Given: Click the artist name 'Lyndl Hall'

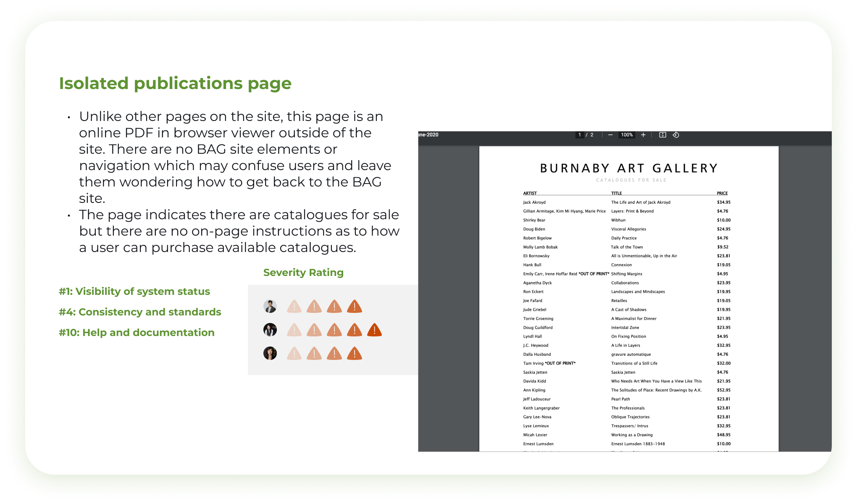Looking at the screenshot, I should pos(533,336).
